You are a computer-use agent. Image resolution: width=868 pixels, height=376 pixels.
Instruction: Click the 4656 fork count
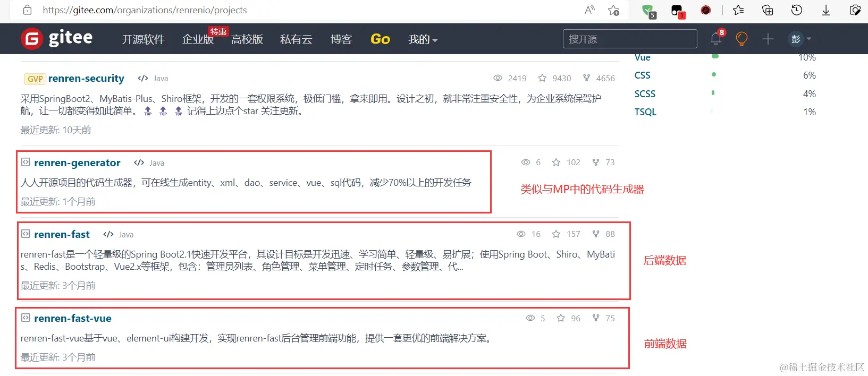pos(605,79)
